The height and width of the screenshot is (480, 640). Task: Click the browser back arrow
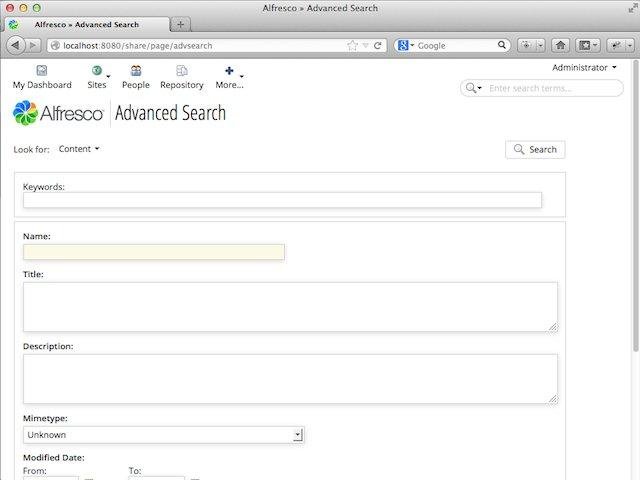(x=16, y=45)
